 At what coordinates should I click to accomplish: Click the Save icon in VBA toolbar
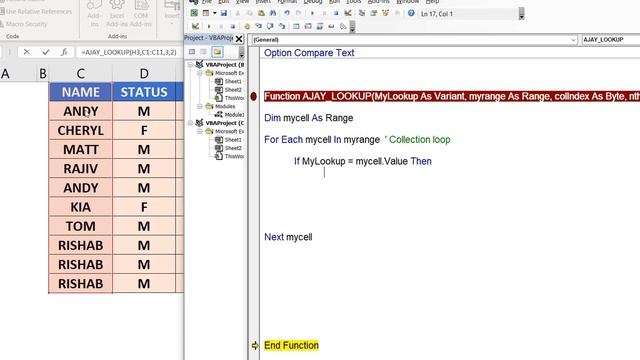(x=224, y=13)
